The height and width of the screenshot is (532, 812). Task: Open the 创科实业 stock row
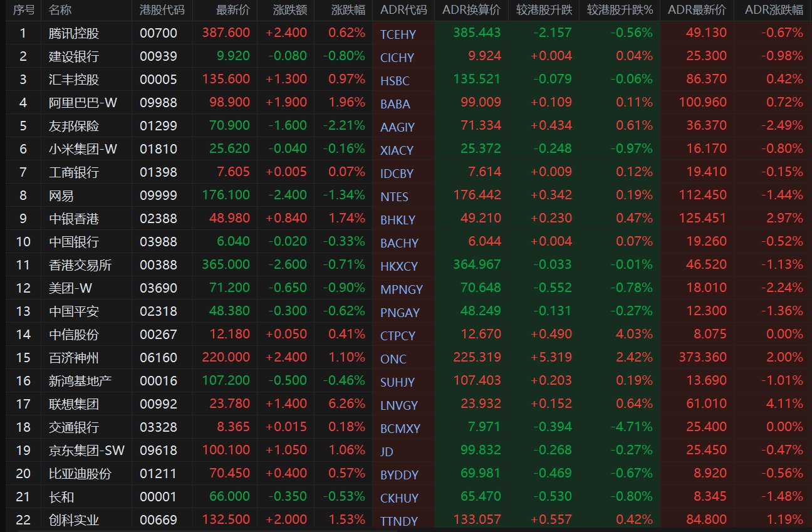click(406, 519)
